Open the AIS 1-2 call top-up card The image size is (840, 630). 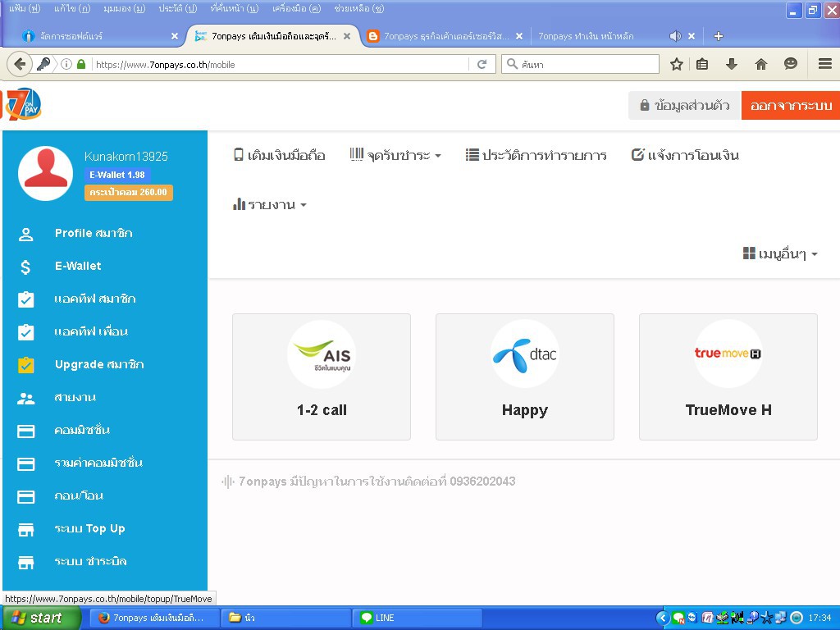tap(322, 377)
